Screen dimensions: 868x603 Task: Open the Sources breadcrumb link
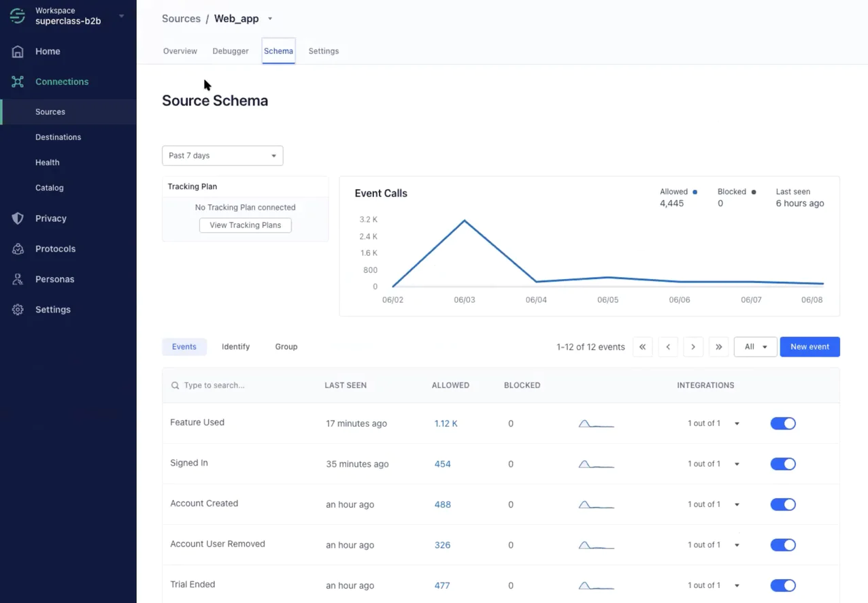tap(181, 19)
